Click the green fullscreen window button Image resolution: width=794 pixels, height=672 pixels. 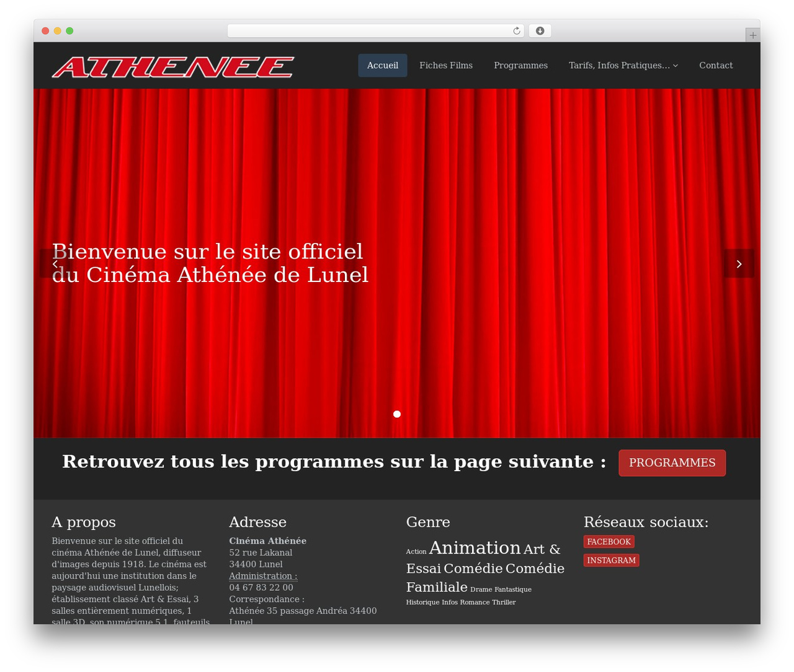(x=69, y=31)
